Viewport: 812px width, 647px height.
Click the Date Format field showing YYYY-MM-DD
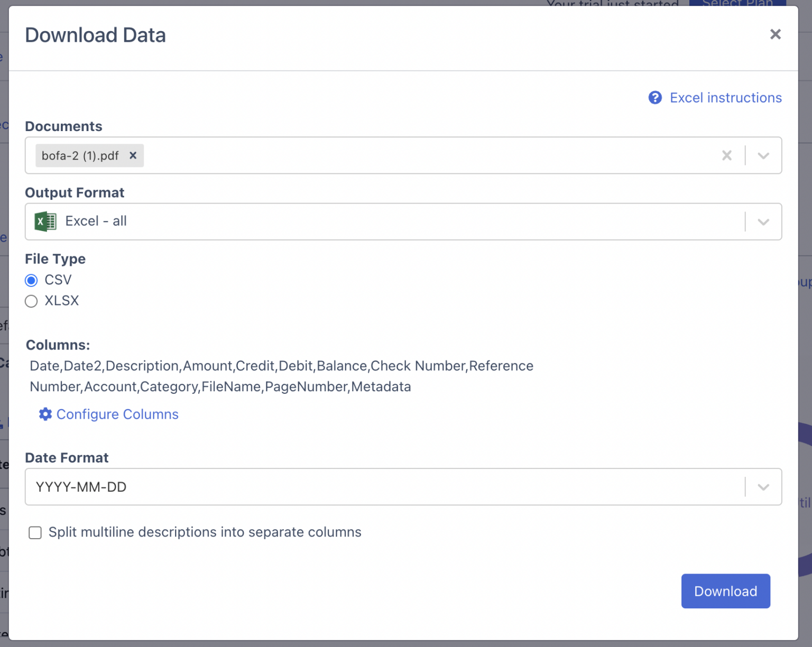370,487
